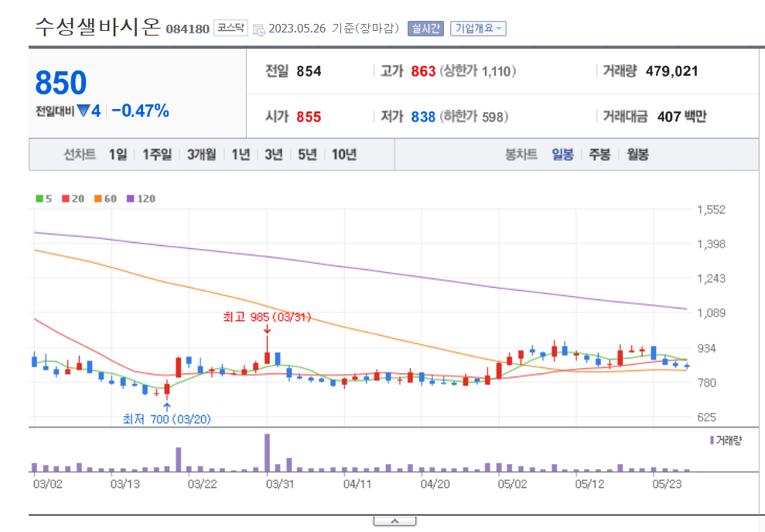Click the stock code 084180
Viewport: 765px width, 532px height.
click(188, 29)
